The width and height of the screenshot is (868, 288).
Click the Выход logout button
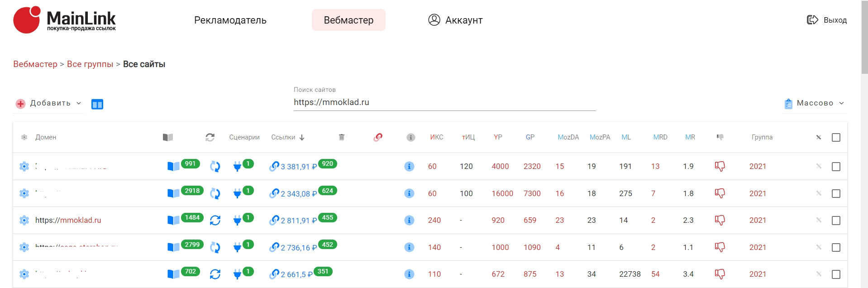coord(827,20)
